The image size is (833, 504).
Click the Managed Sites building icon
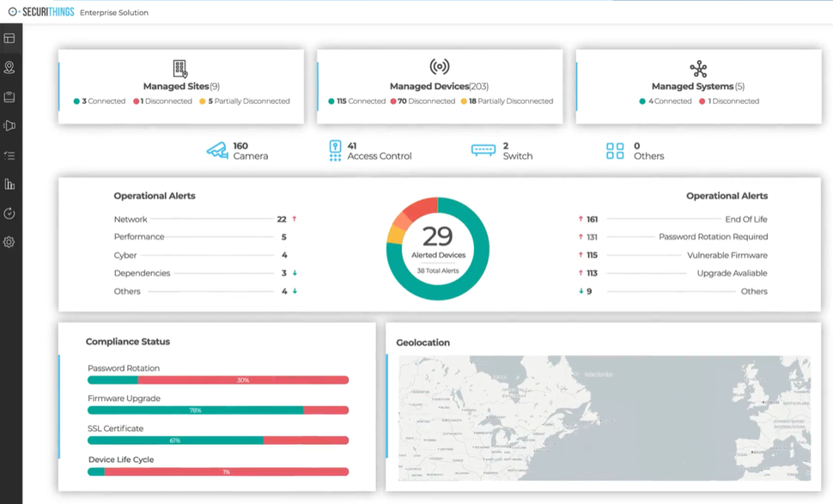pos(180,69)
